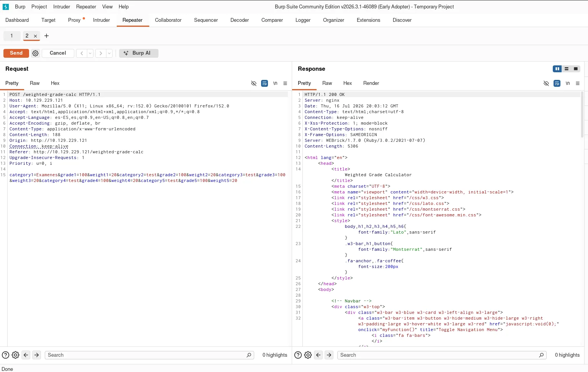
Task: Open previous history dropdown arrow
Action: point(90,53)
